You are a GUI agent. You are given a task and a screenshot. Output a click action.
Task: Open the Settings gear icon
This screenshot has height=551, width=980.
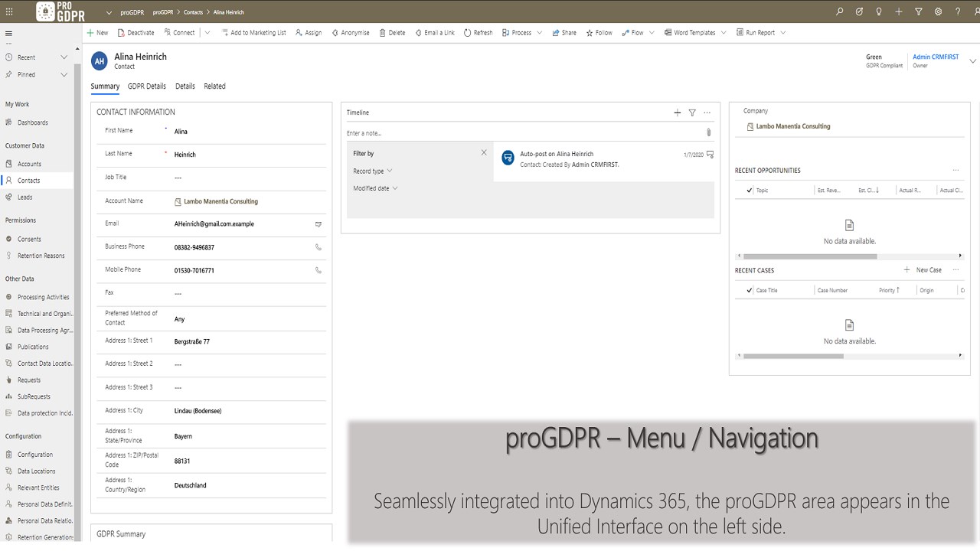tap(939, 11)
